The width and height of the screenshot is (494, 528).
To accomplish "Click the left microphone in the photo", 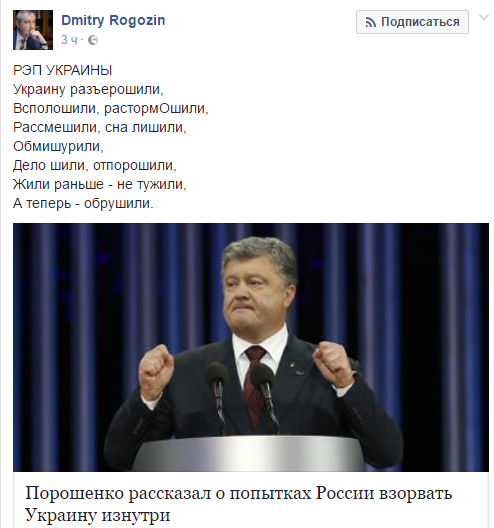I will coord(217,394).
